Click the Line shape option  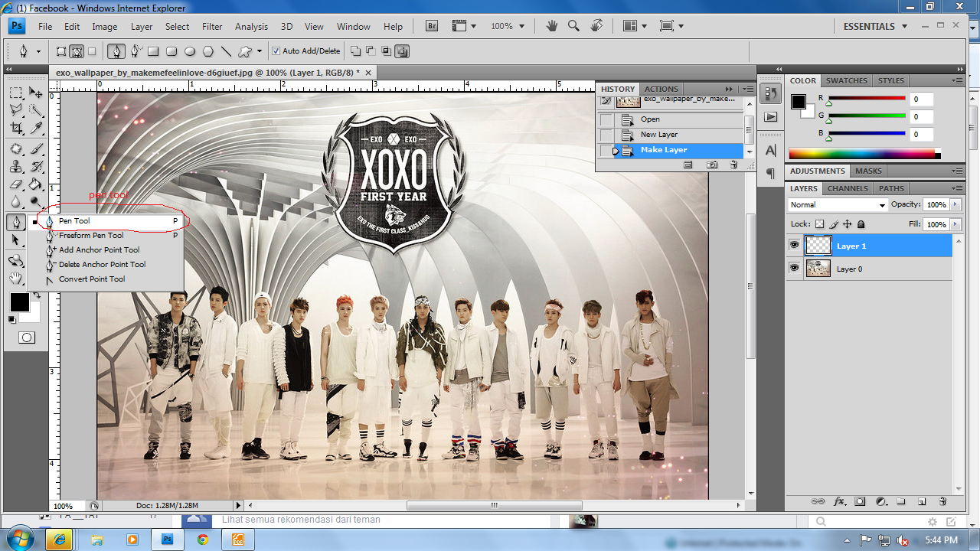point(227,52)
